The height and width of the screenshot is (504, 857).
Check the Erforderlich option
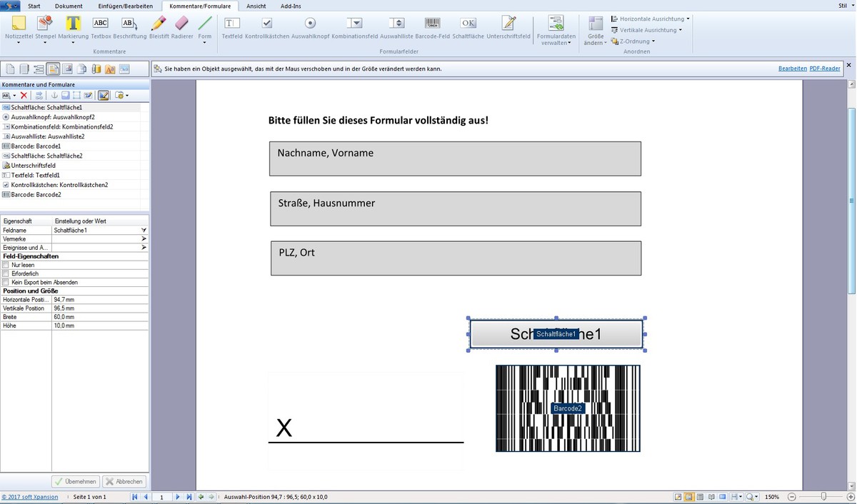(x=6, y=273)
